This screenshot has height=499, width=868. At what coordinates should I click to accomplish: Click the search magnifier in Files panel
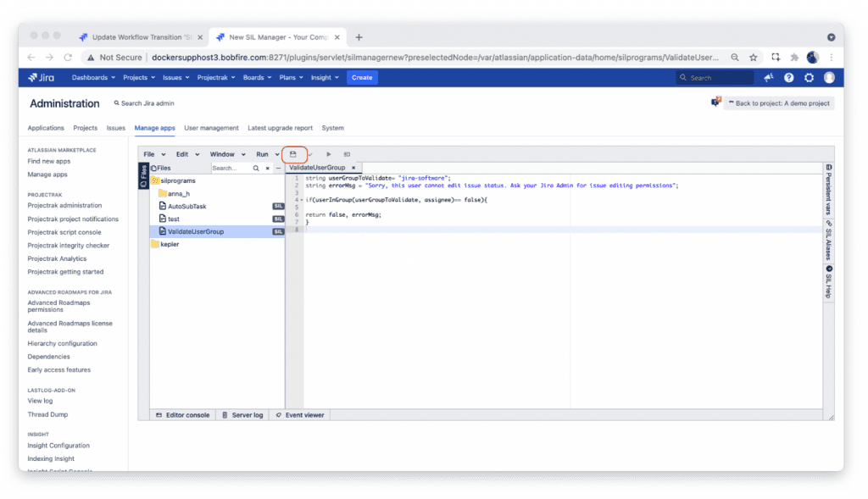tap(256, 169)
